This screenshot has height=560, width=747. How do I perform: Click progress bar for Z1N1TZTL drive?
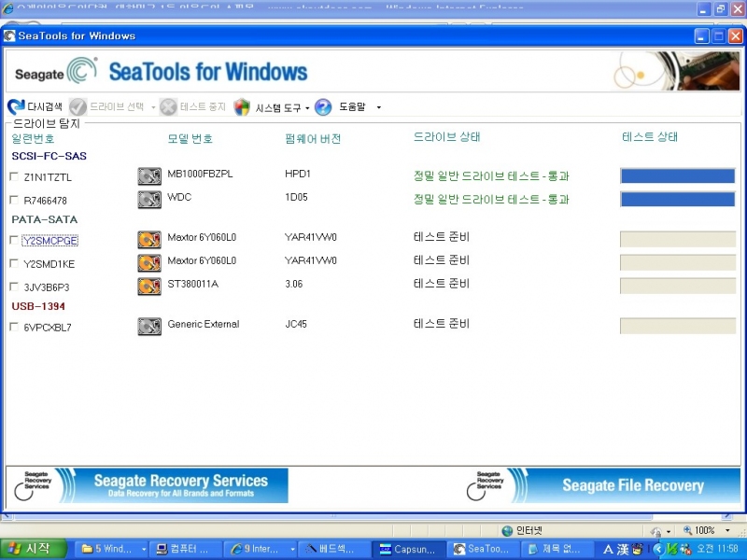(677, 175)
